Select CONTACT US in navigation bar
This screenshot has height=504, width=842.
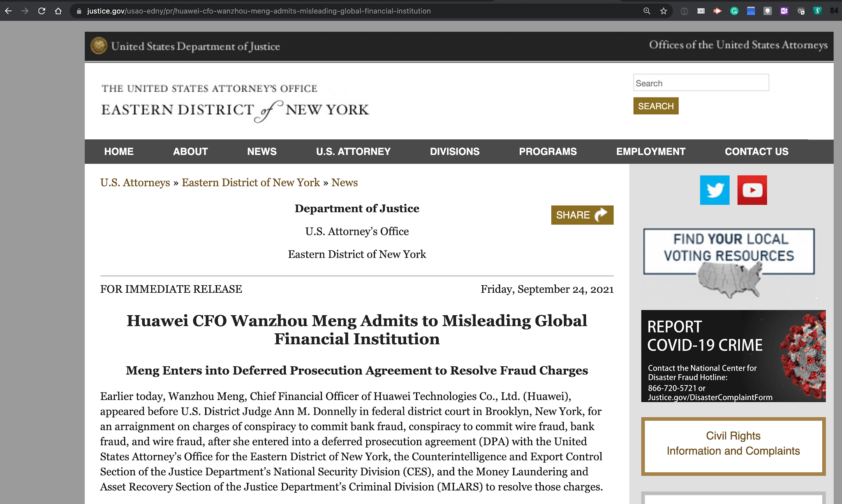click(x=756, y=151)
